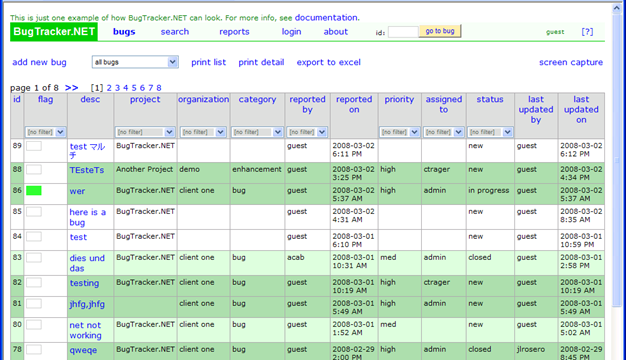The height and width of the screenshot is (360, 626).
Task: Expand the all bugs query dropdown
Action: 135,62
